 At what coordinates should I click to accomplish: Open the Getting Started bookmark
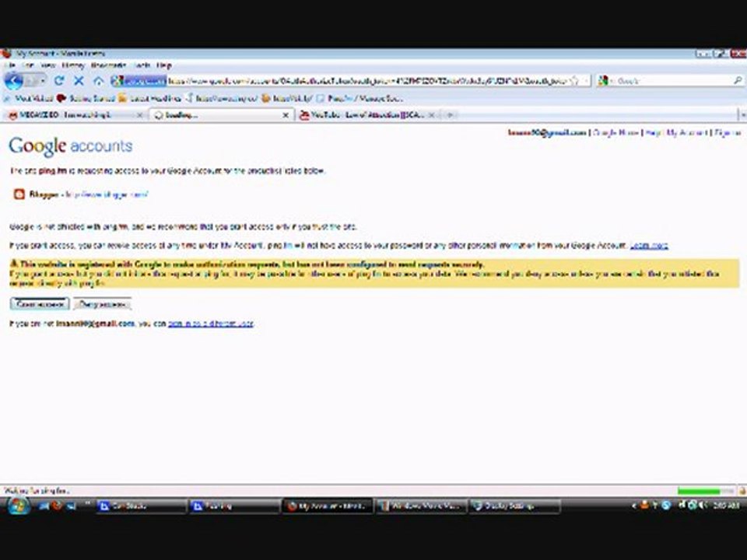(86, 99)
